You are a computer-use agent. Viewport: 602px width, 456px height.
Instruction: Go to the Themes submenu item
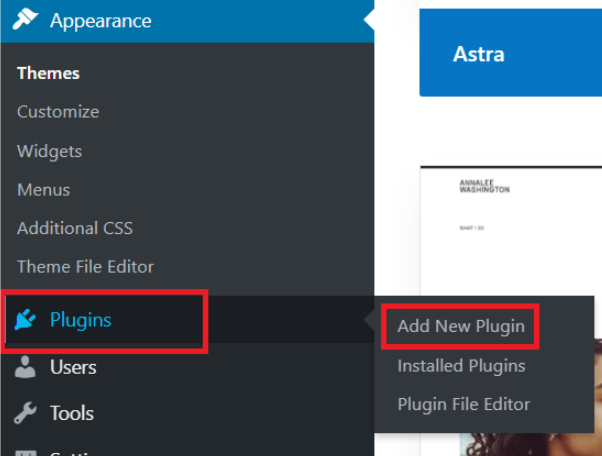pyautogui.click(x=48, y=73)
